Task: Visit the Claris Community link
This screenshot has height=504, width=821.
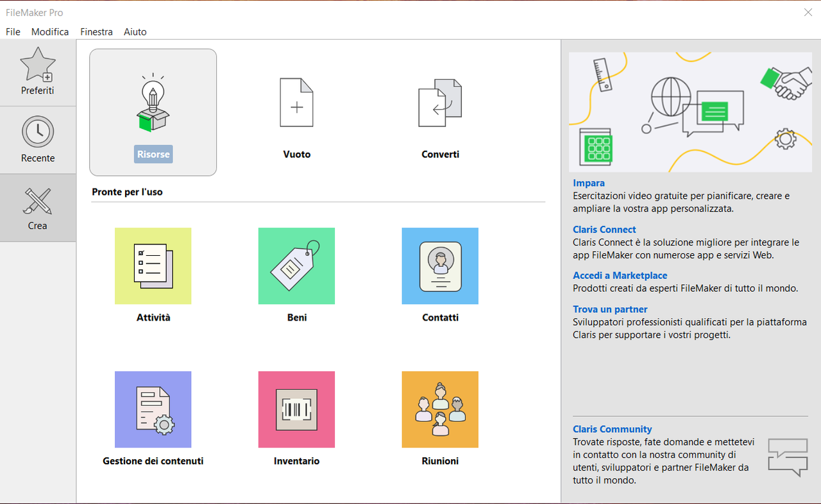Action: click(613, 430)
